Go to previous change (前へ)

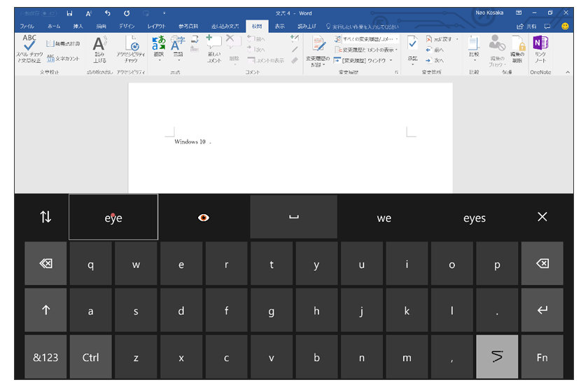pos(435,50)
